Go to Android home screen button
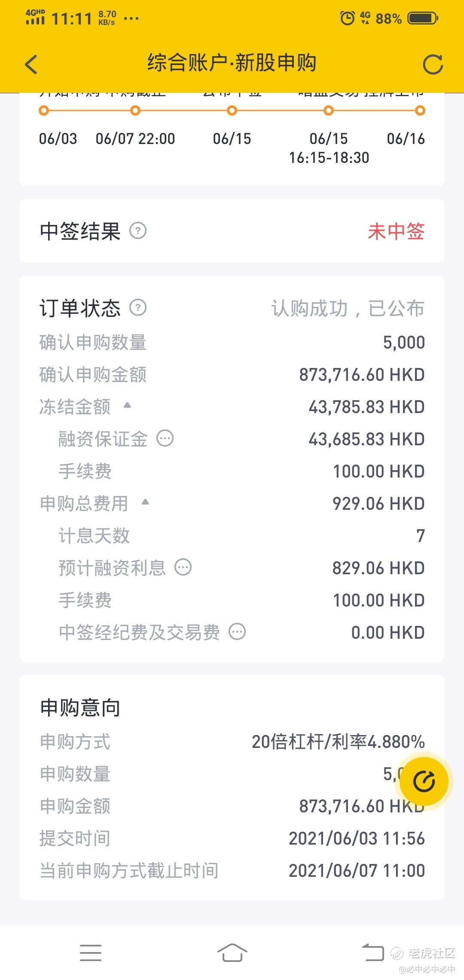 tap(232, 953)
